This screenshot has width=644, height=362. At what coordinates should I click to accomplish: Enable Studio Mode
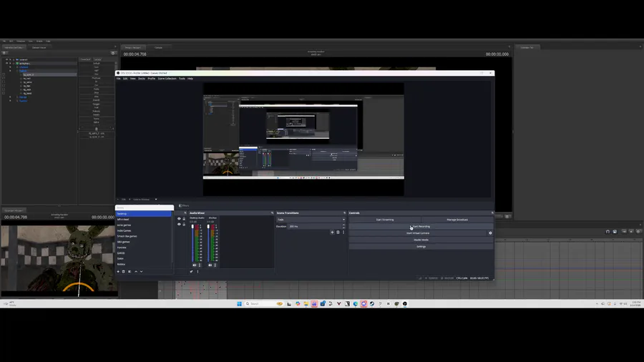421,240
